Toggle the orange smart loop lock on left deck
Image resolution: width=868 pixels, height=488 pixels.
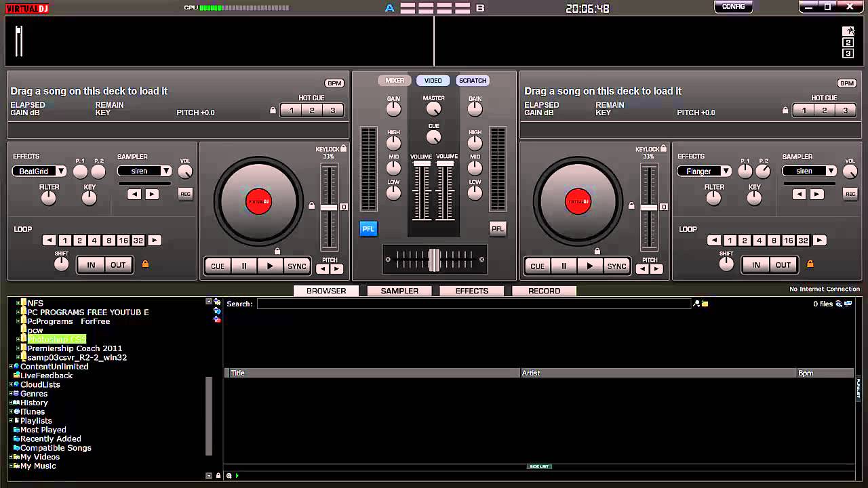144,264
